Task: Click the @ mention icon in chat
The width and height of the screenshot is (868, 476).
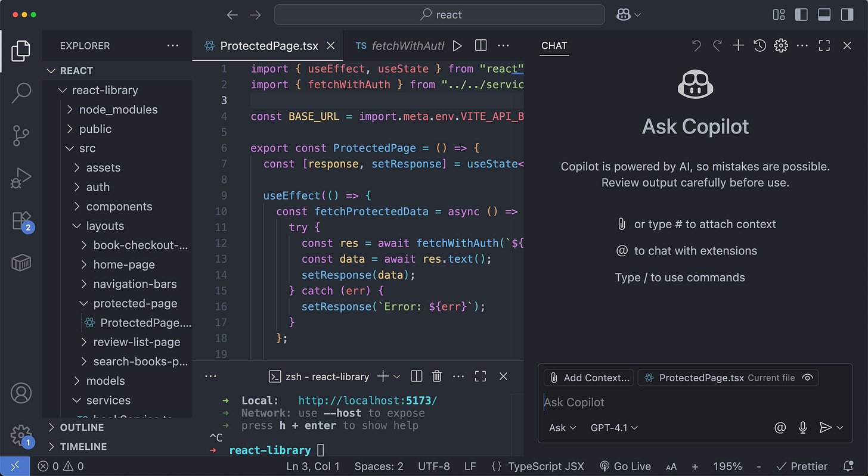Action: [x=780, y=427]
